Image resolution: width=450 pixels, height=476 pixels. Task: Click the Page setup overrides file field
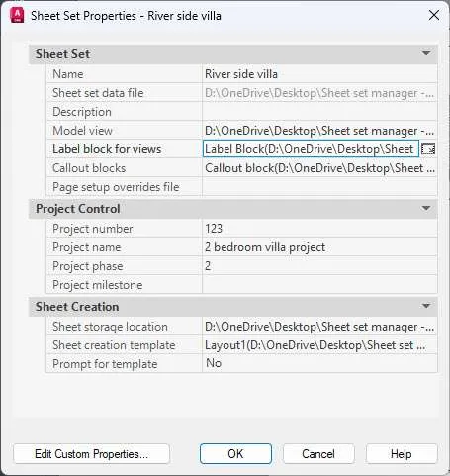tap(319, 187)
